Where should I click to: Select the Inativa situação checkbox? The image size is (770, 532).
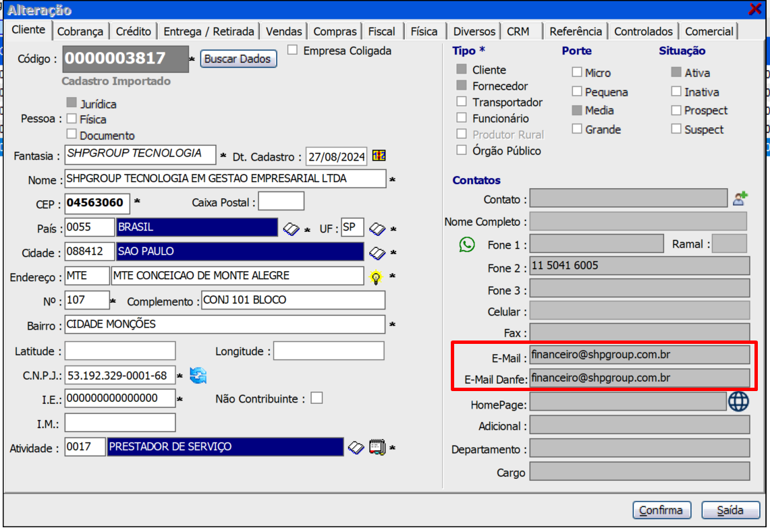pos(676,92)
